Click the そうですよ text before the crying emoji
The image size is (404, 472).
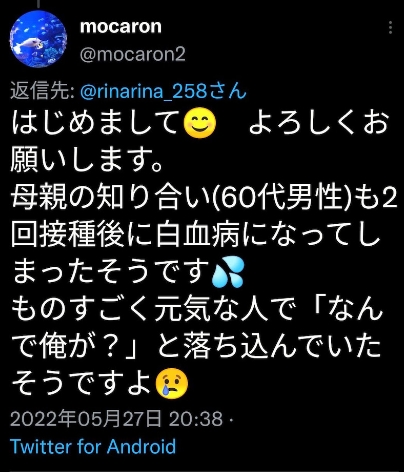83,383
